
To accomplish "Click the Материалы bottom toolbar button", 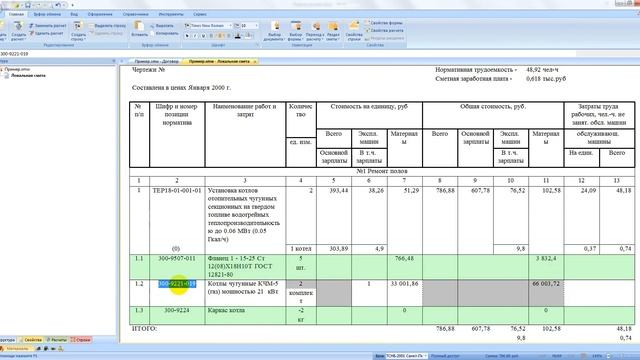I will (x=16, y=349).
